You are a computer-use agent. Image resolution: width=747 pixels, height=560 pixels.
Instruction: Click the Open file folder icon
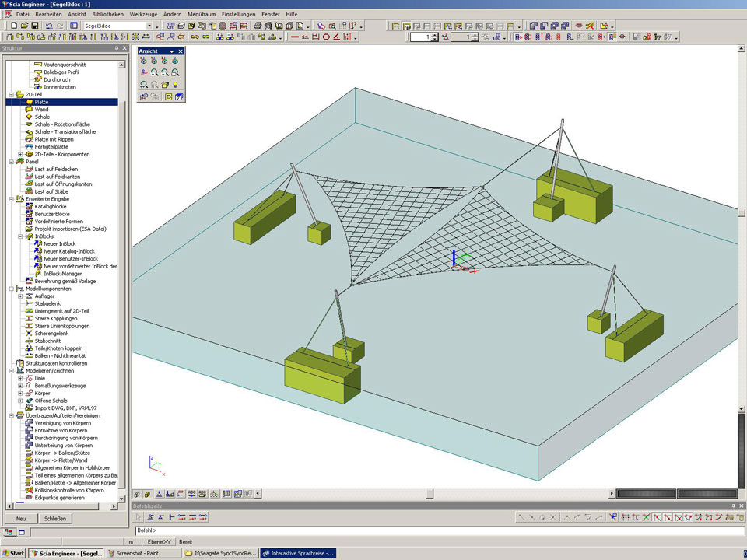[25, 26]
